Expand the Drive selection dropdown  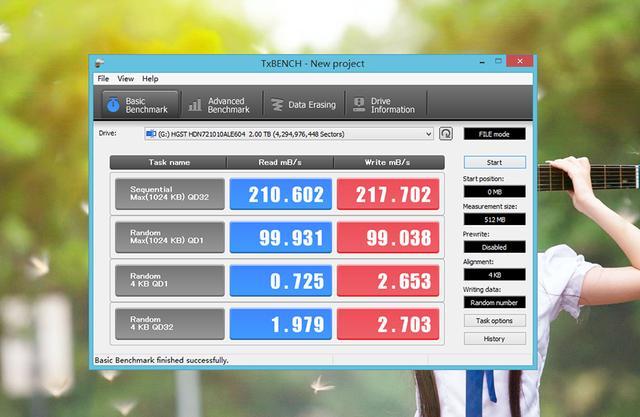click(x=429, y=133)
